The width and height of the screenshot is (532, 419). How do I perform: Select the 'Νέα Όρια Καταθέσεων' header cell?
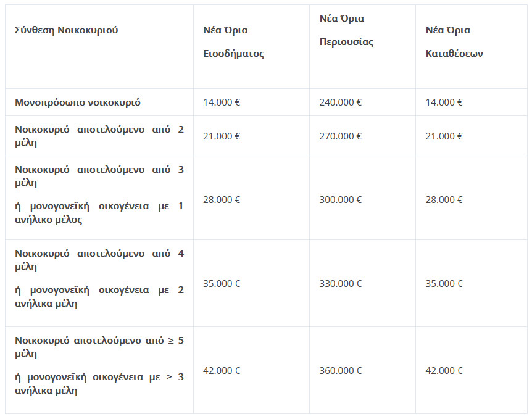[x=454, y=42]
